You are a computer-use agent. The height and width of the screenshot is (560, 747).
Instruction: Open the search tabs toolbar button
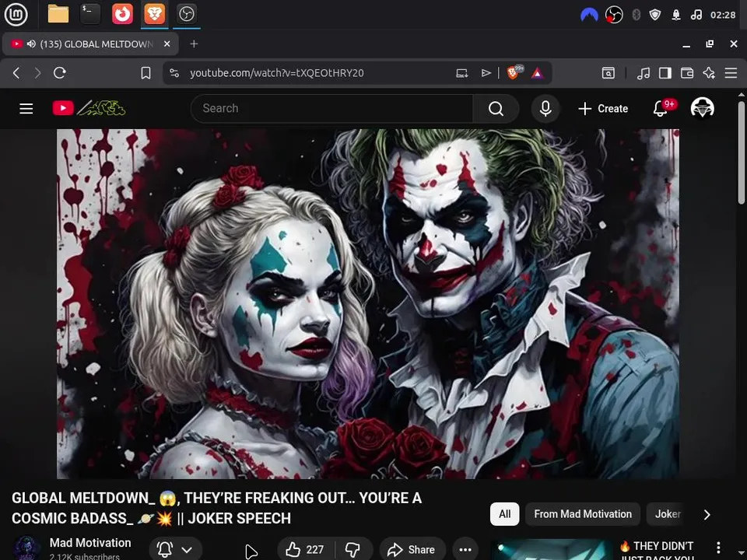(x=608, y=73)
